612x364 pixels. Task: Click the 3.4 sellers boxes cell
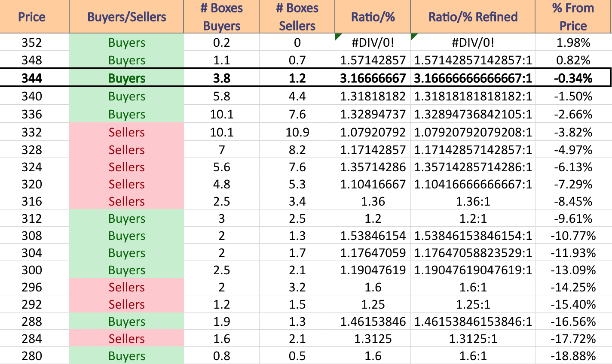pos(297,201)
